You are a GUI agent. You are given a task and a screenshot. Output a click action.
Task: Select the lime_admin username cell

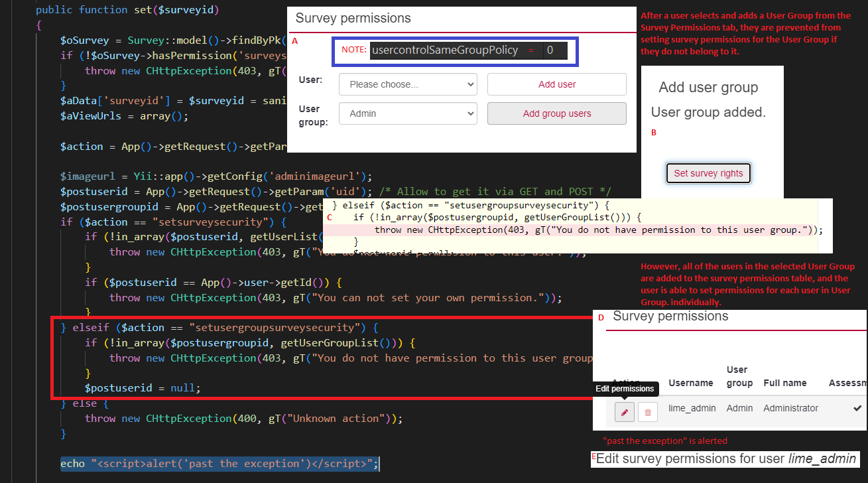[692, 408]
